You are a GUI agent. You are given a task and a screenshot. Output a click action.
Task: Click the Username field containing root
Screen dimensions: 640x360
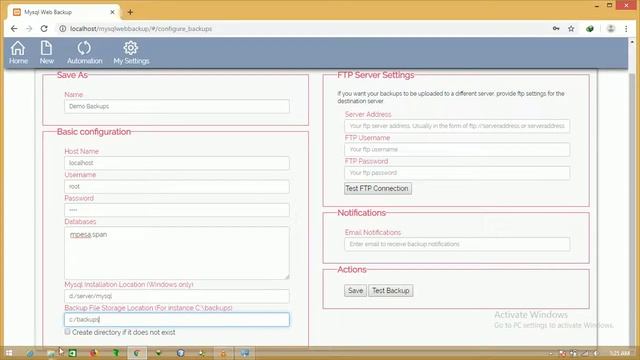[x=177, y=187]
